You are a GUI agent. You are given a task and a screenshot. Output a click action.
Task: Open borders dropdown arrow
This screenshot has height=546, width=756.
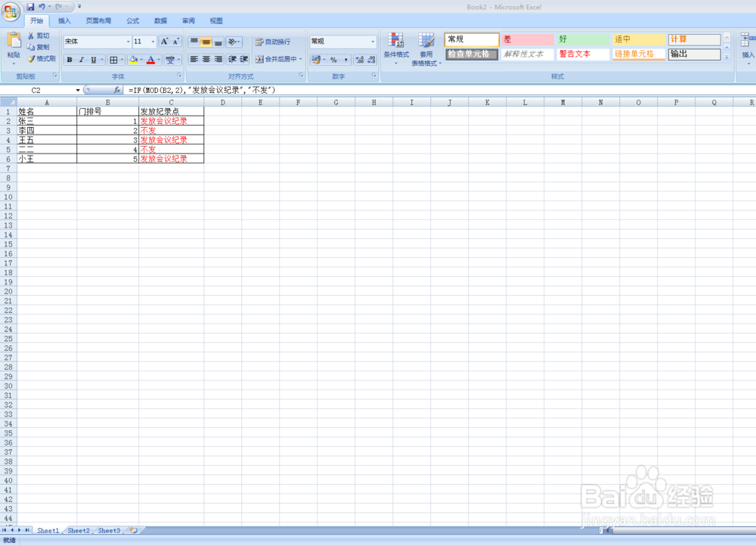(x=122, y=60)
